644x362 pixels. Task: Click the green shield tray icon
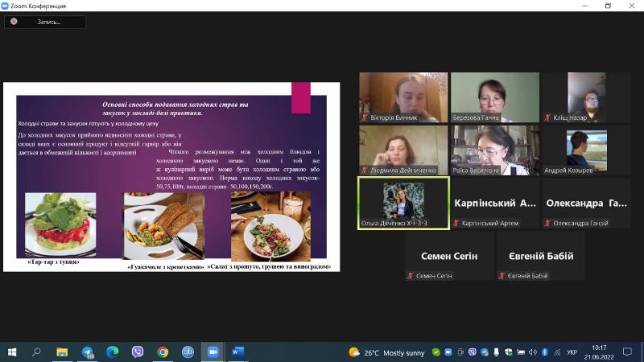tap(436, 352)
